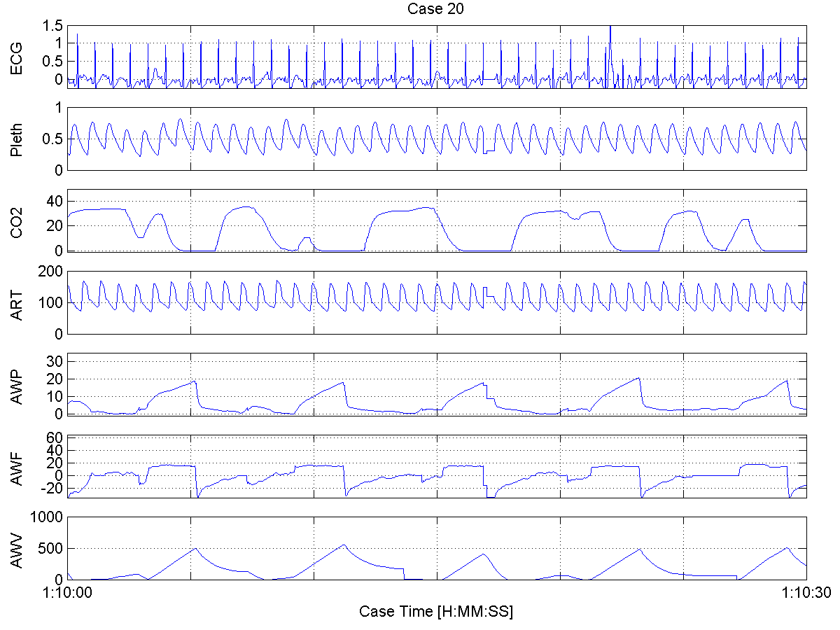840x630 pixels.
Task: Click the 200 tick on the ART axis
Action: point(52,272)
